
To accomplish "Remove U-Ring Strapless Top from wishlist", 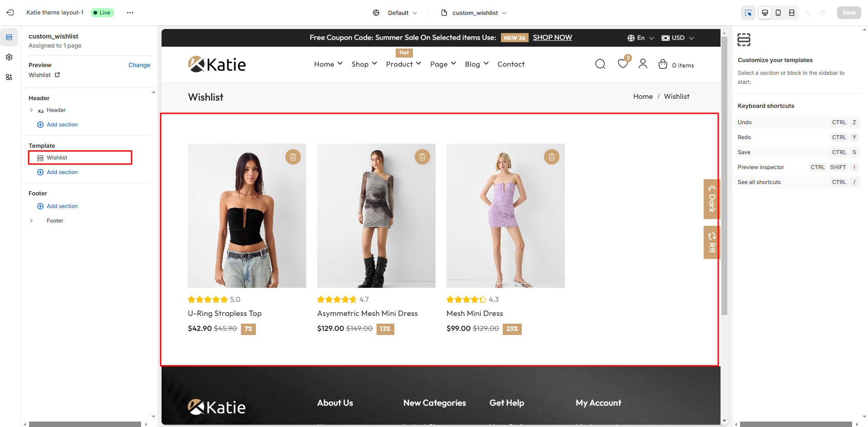I will [x=293, y=157].
